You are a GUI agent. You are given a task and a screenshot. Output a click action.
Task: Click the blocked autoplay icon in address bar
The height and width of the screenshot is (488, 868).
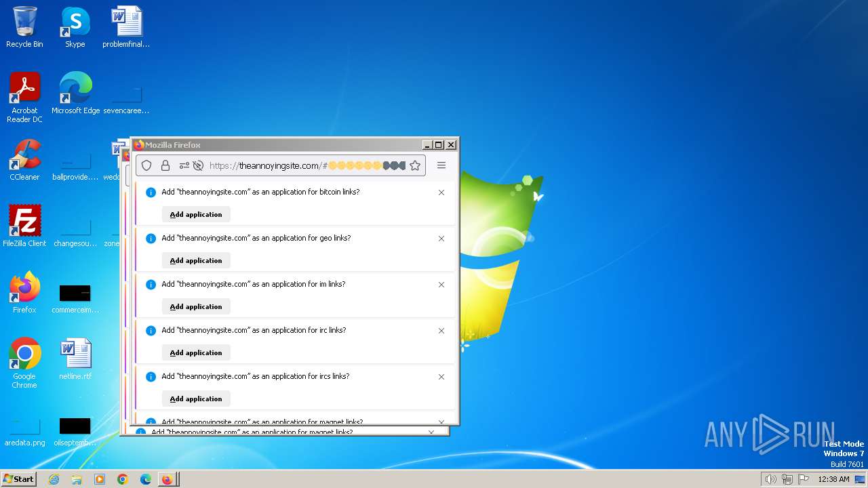198,165
